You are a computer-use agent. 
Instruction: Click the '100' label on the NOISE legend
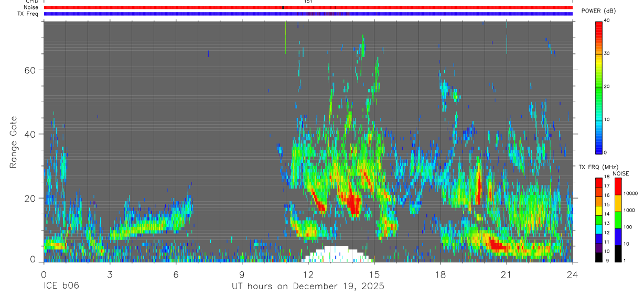[x=627, y=227]
